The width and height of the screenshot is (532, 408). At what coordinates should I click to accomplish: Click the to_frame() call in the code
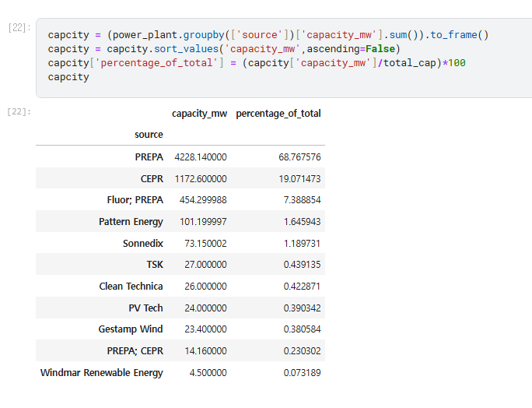tap(460, 35)
